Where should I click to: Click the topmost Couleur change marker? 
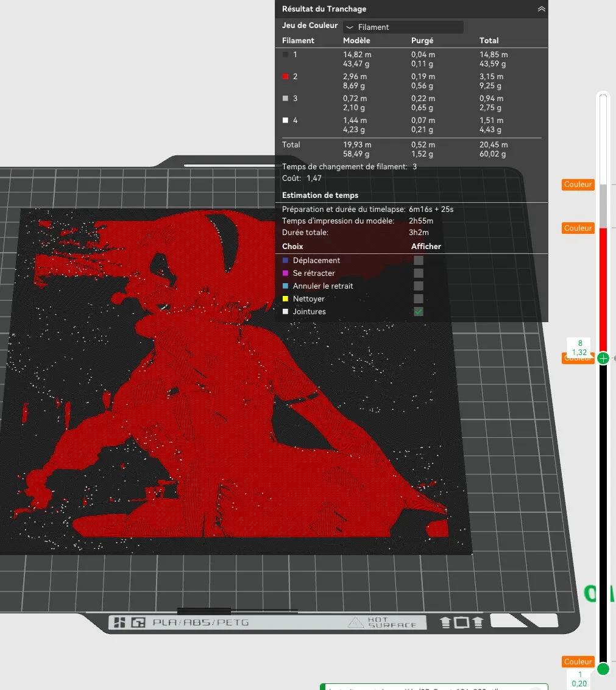[578, 185]
